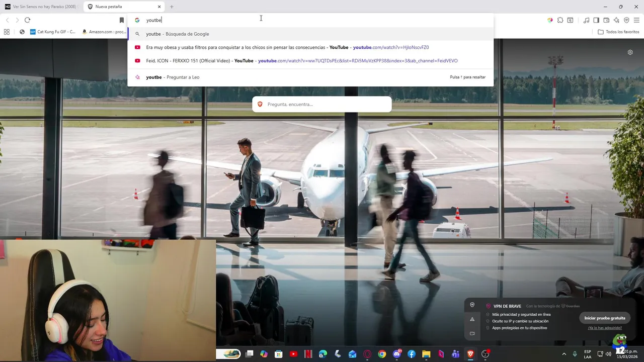
Task: Go forward to the next page
Action: coord(17,20)
